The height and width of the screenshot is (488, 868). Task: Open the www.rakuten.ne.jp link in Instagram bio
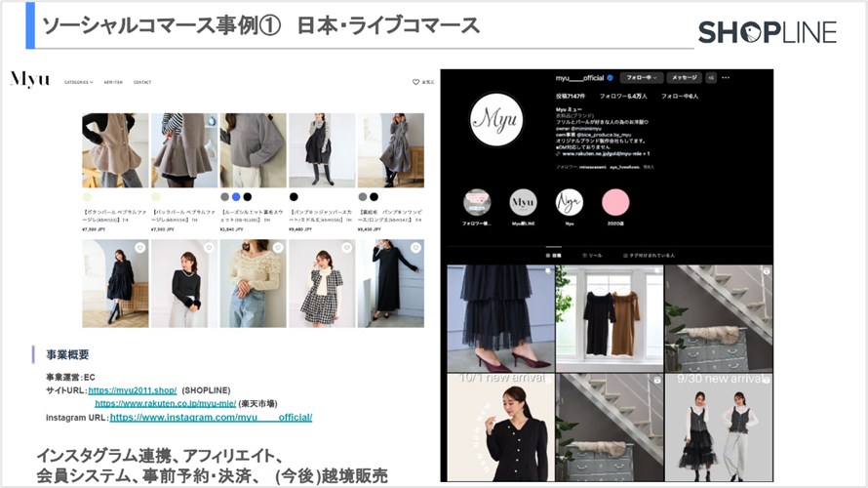607,153
